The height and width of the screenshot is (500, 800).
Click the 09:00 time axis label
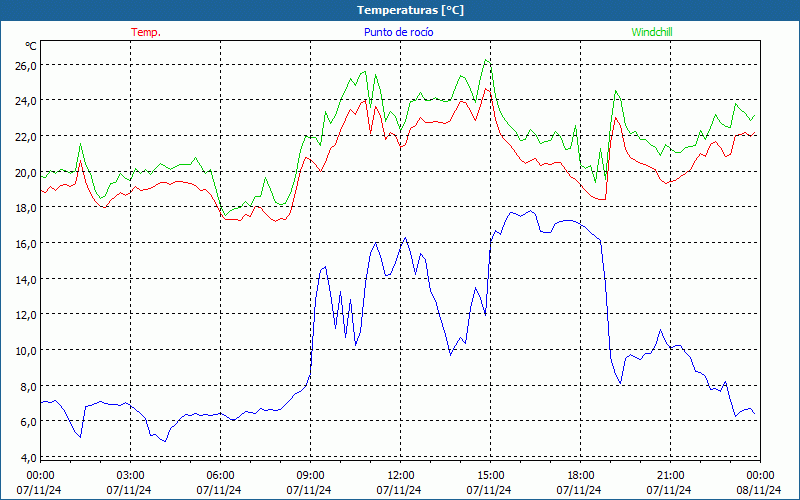click(x=311, y=476)
